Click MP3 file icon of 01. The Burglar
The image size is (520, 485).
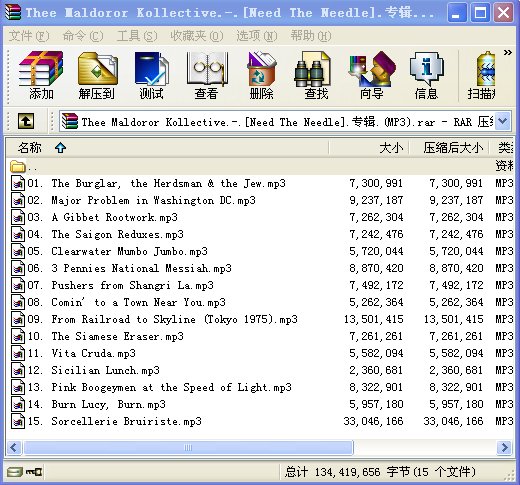pyautogui.click(x=18, y=183)
